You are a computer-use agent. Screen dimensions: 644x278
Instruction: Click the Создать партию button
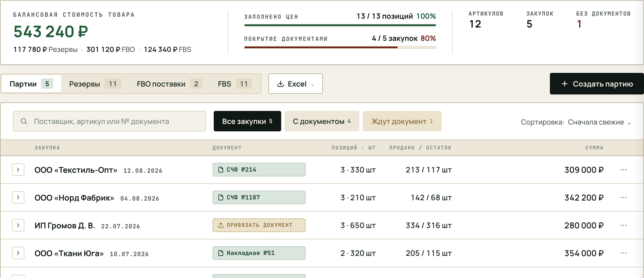coord(597,84)
